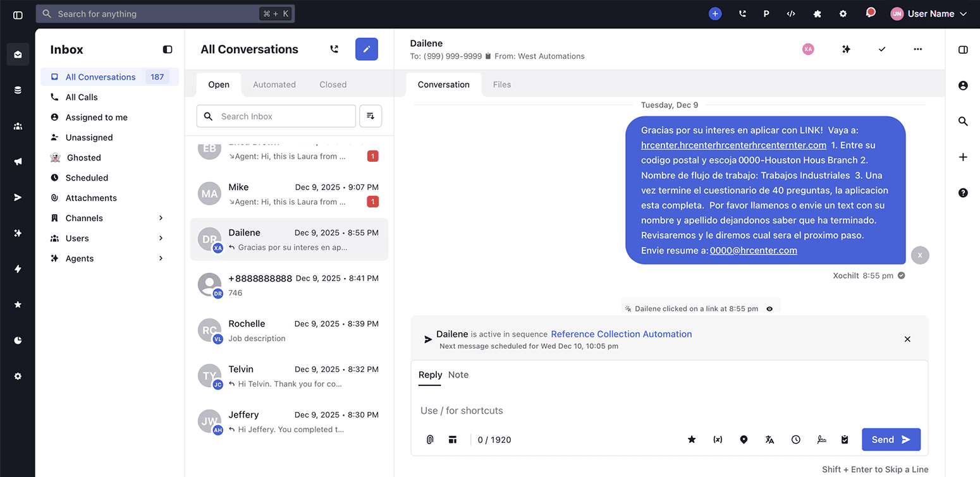Screen dimensions: 980x477
Task: Select the AI sparkles icon near Dailene's header
Action: 846,49
